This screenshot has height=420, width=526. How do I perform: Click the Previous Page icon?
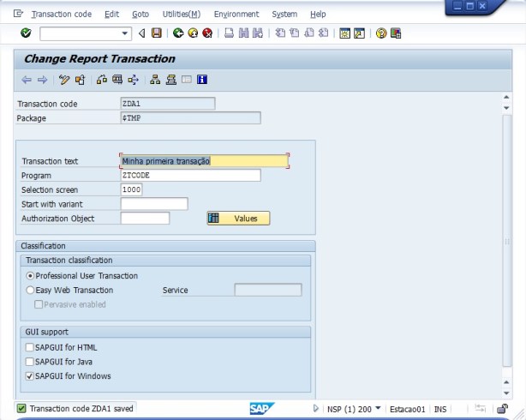[294, 33]
